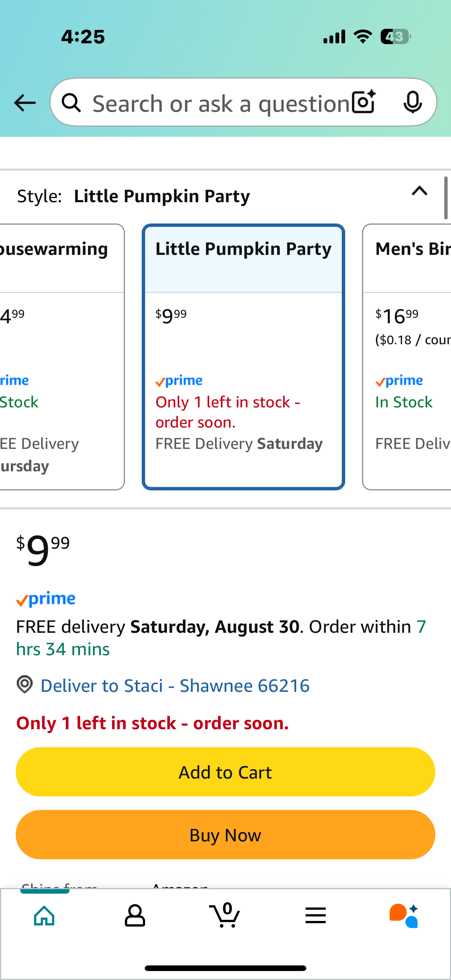
Task: Open the account profile icon
Action: coord(135,915)
